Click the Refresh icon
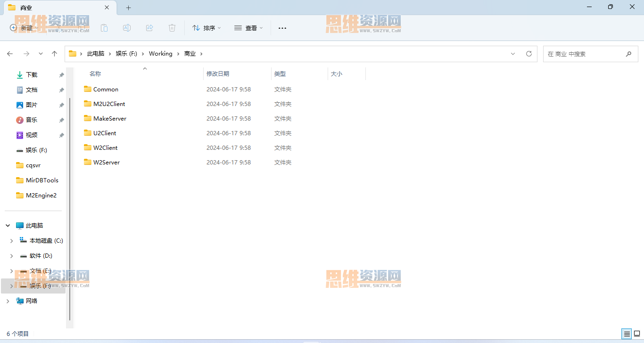Image resolution: width=644 pixels, height=343 pixels. (529, 54)
